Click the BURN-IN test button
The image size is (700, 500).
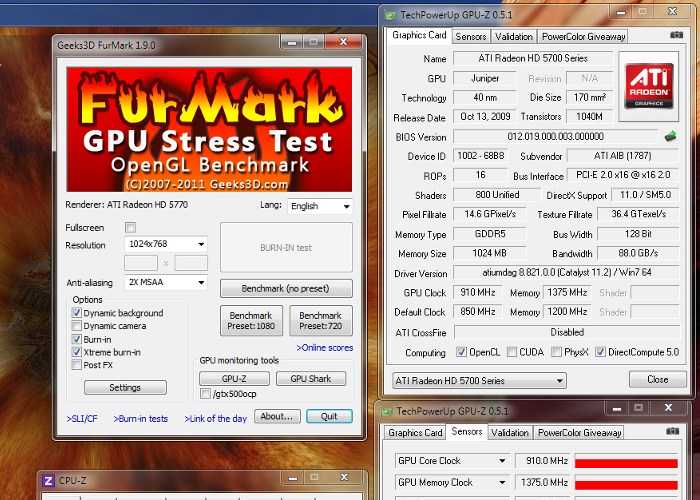click(x=286, y=248)
